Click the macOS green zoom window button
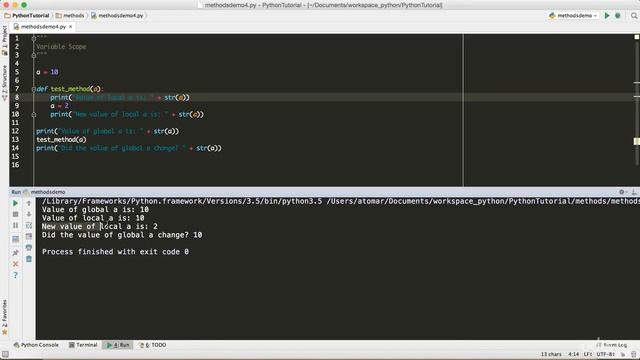The image size is (640, 360). (24, 5)
